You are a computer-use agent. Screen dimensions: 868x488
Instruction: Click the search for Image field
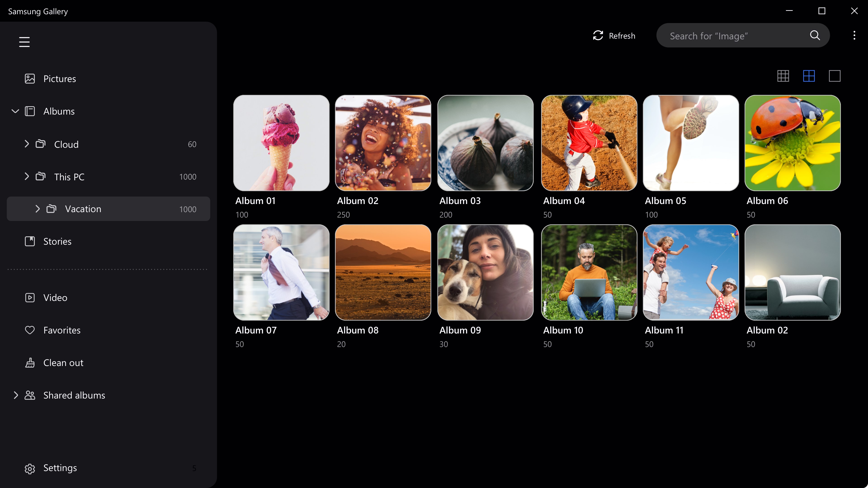point(724,35)
